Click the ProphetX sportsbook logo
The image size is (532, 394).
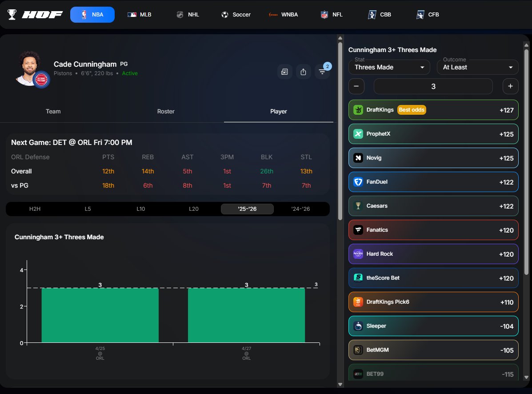pyautogui.click(x=358, y=134)
